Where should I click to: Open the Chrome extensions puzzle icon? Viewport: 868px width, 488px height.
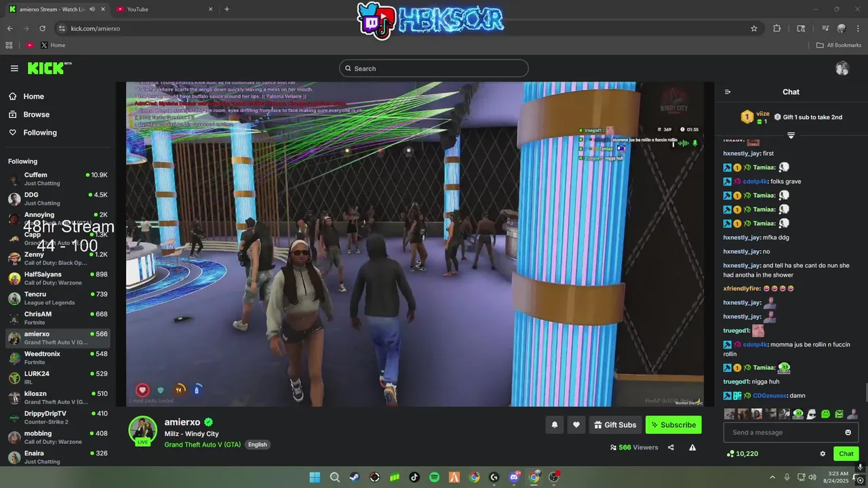point(777,28)
